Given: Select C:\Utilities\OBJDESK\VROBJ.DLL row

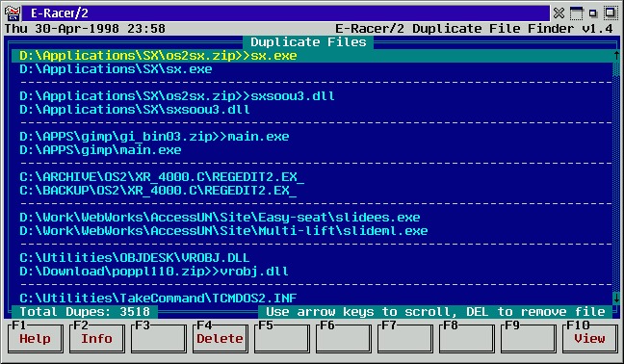Looking at the screenshot, I should 312,258.
